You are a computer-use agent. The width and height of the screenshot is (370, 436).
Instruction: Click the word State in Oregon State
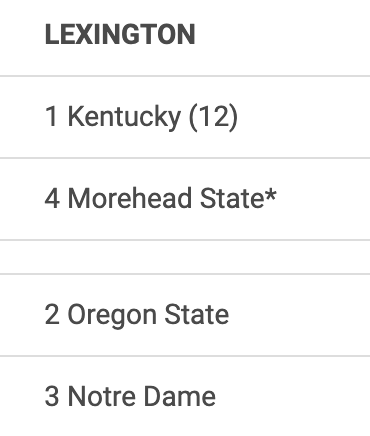[197, 314]
